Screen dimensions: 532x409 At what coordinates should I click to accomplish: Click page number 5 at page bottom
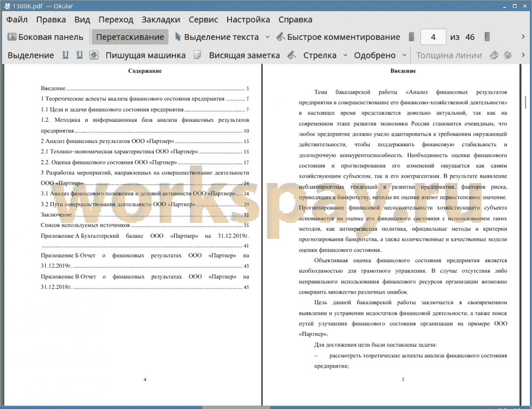403,380
